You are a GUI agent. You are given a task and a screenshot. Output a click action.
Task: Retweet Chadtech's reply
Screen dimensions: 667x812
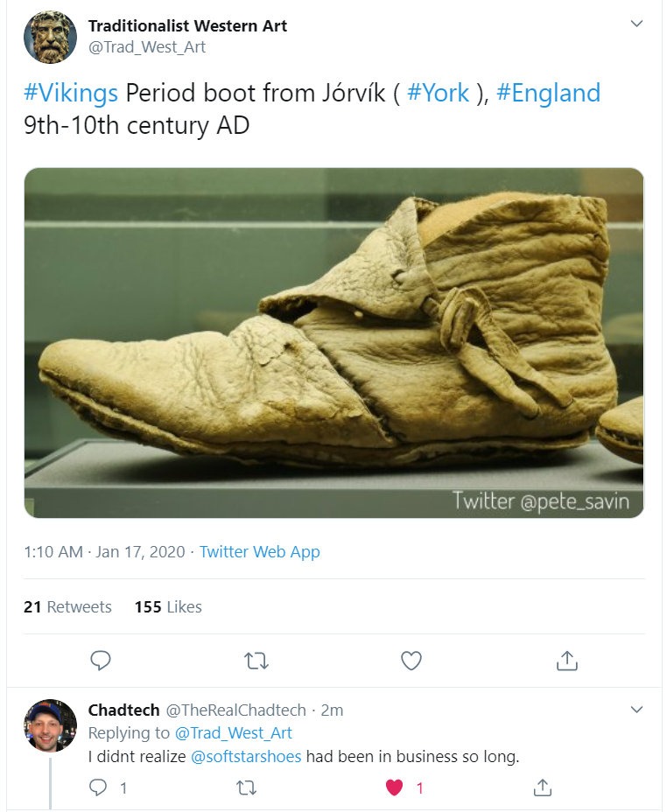click(x=247, y=787)
